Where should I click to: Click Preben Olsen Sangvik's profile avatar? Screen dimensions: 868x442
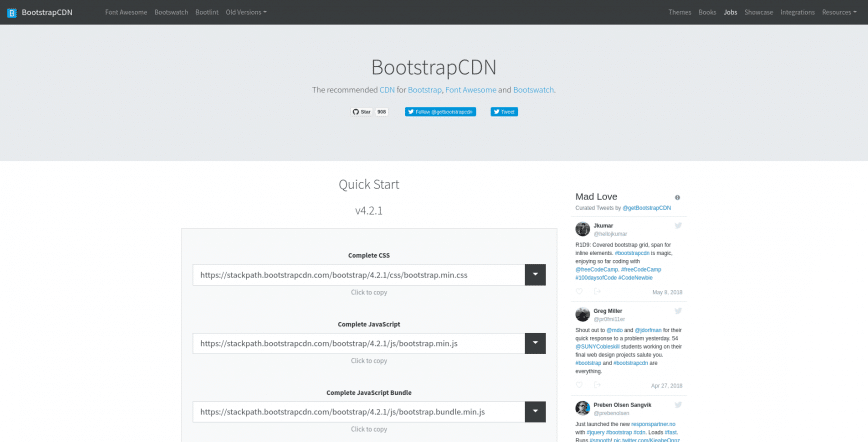(x=582, y=408)
